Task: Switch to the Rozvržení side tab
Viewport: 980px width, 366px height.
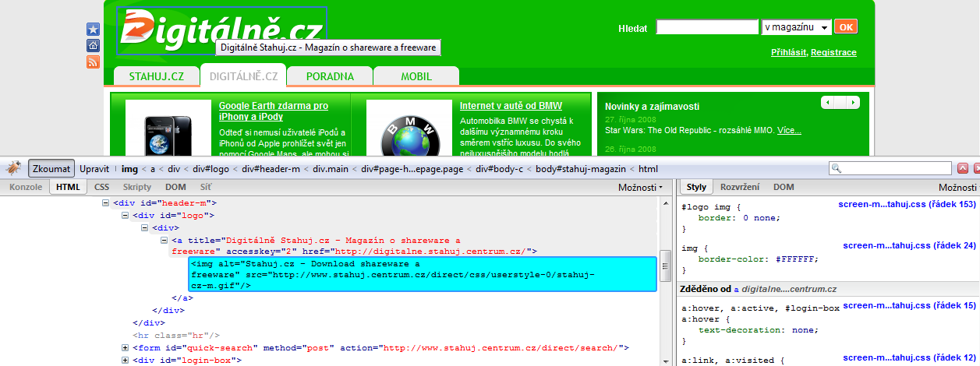Action: point(741,187)
